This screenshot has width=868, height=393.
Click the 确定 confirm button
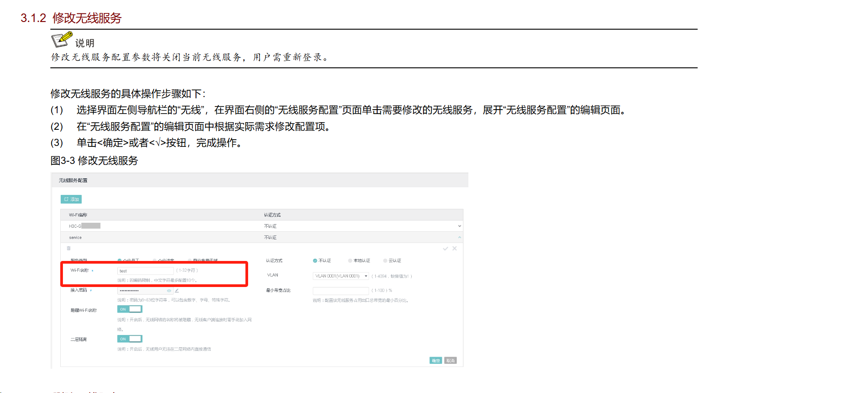(436, 360)
